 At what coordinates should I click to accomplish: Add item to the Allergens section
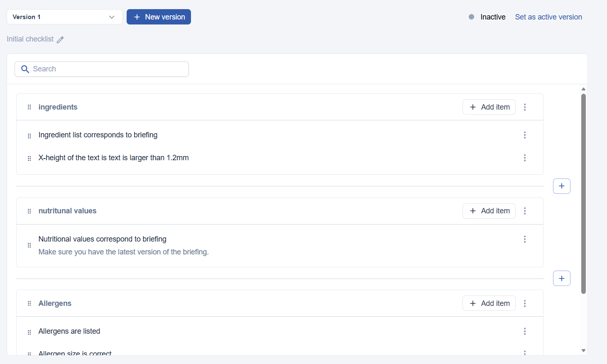tap(489, 303)
